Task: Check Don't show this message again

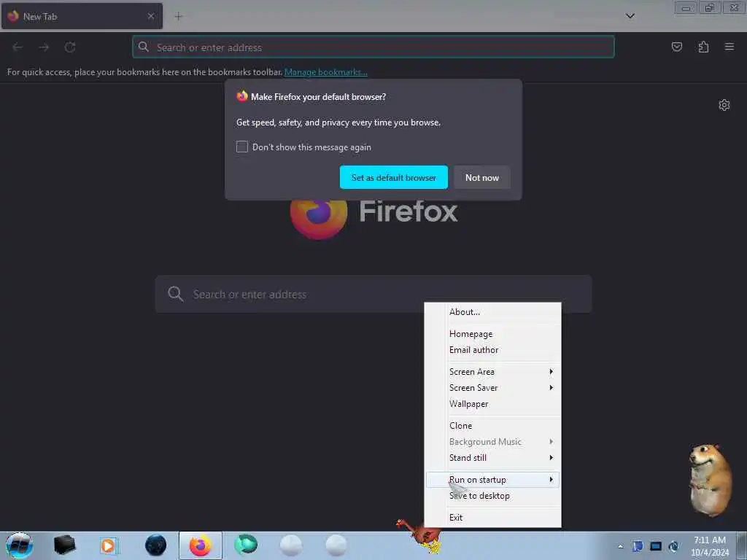Action: (242, 147)
